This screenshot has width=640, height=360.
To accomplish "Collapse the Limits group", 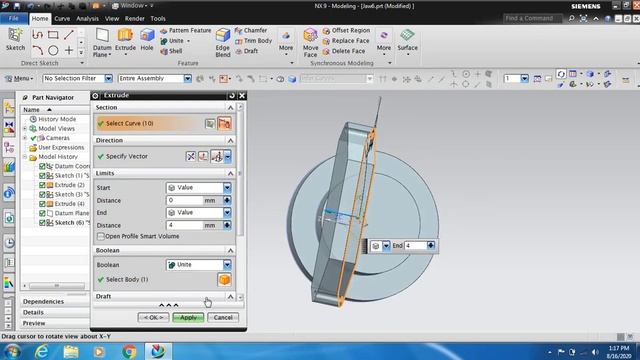I will (x=230, y=173).
